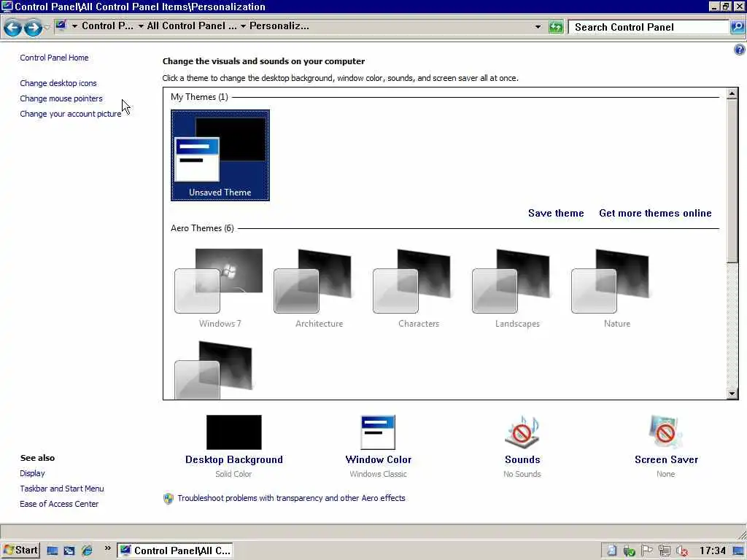Expand the arrow before All Control Panel breadcrumb
The image size is (747, 560).
(141, 26)
